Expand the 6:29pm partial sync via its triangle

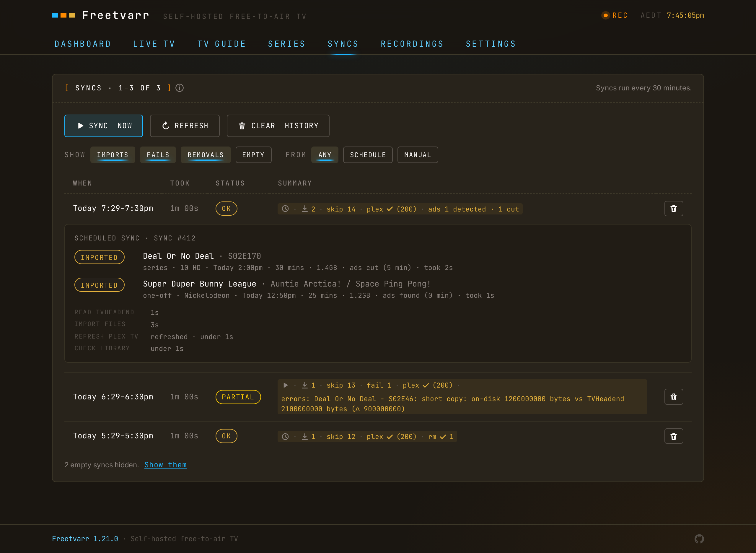(286, 385)
